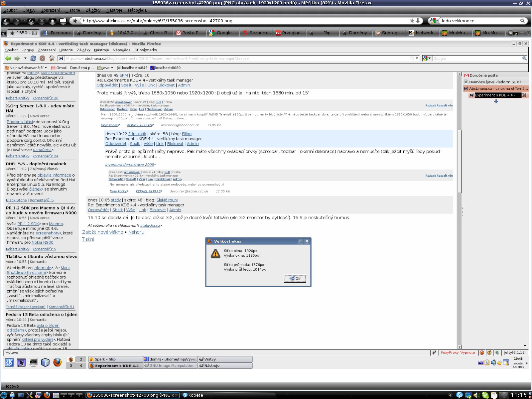Click the info (i) notification icon in tray

tap(504, 395)
